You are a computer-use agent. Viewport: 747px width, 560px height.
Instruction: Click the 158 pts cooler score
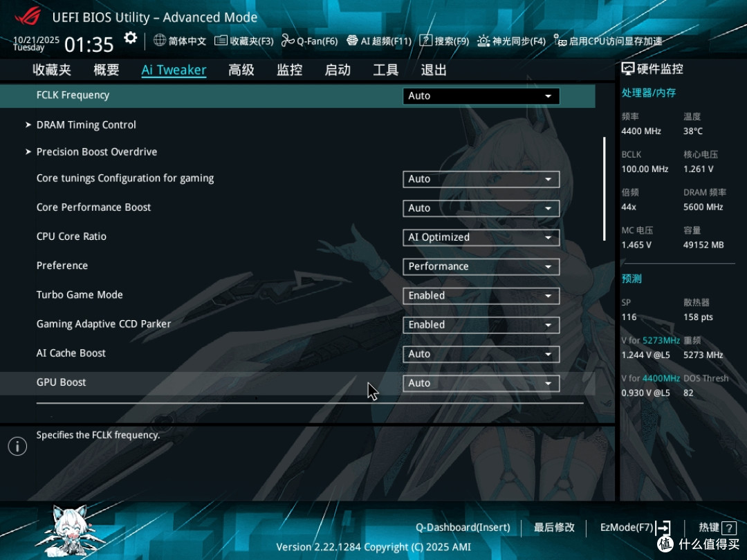click(x=698, y=317)
